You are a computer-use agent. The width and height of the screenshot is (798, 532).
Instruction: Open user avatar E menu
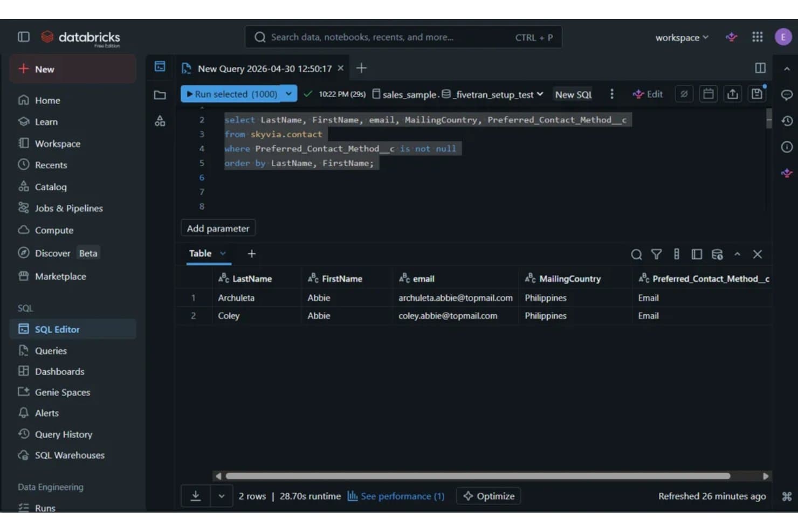click(783, 37)
